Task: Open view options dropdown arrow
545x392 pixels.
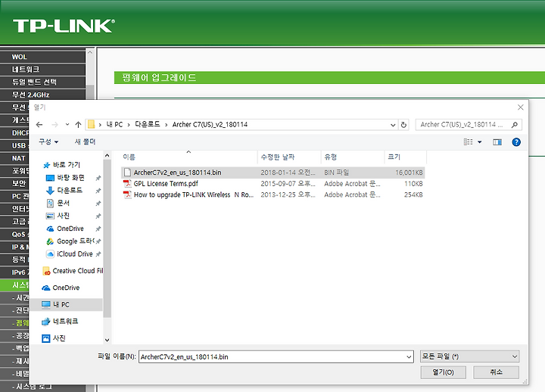Action: click(480, 142)
